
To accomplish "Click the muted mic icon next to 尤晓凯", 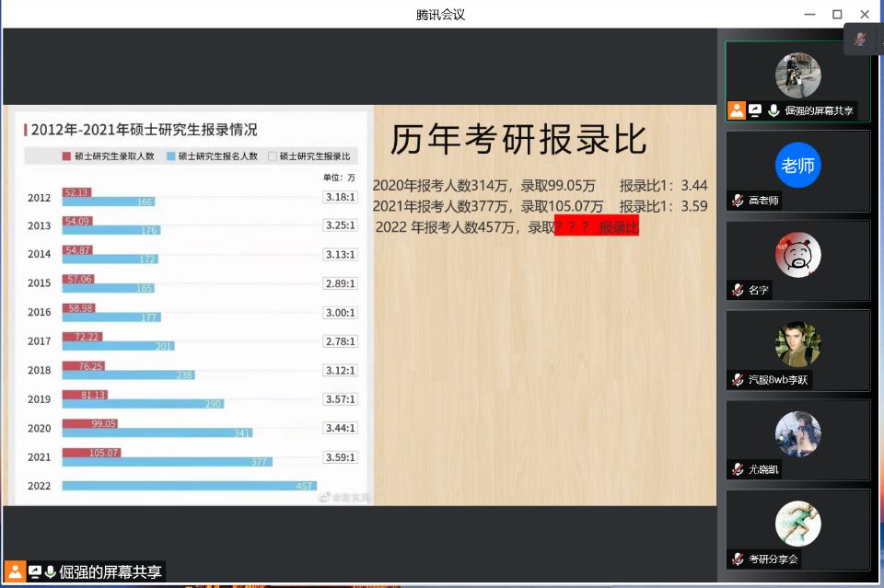I will click(738, 469).
